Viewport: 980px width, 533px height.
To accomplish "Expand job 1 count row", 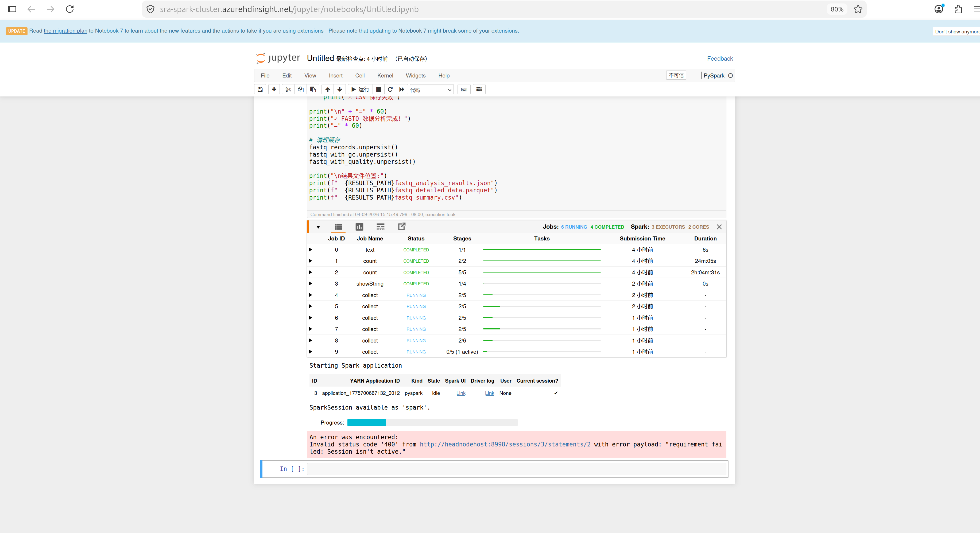I will pyautogui.click(x=311, y=261).
